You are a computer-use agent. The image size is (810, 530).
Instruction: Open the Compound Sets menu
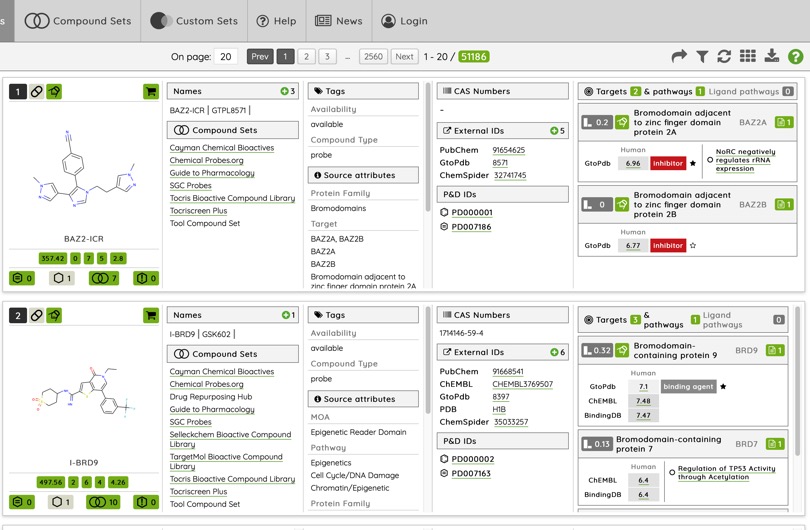click(x=77, y=21)
